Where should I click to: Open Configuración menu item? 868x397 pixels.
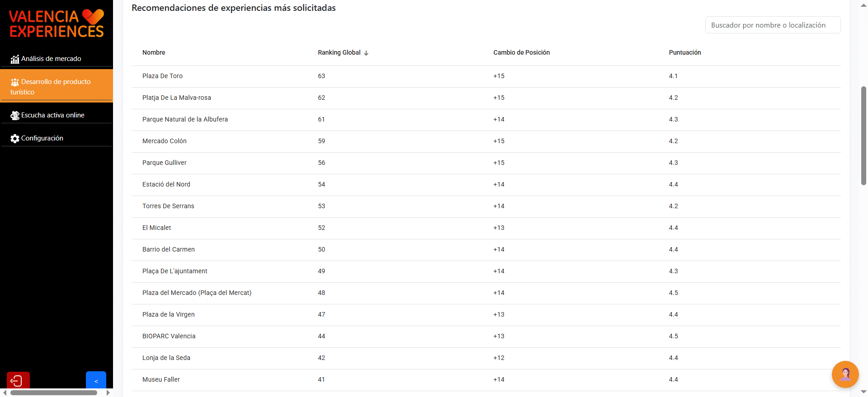[x=42, y=138]
